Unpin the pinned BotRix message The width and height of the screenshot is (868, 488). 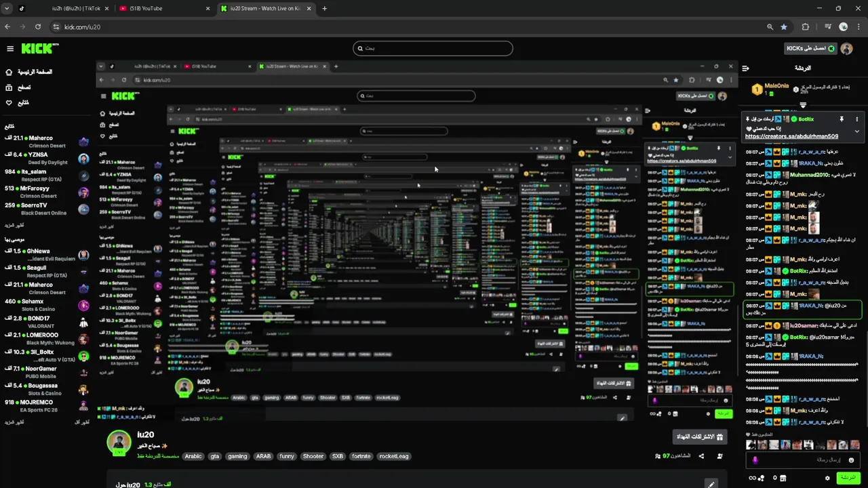[x=842, y=119]
